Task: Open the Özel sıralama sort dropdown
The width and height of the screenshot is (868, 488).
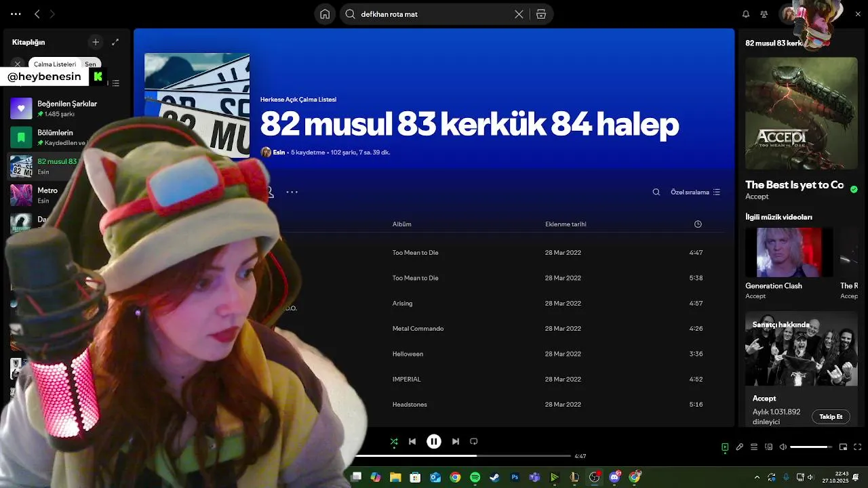Action: pyautogui.click(x=696, y=192)
